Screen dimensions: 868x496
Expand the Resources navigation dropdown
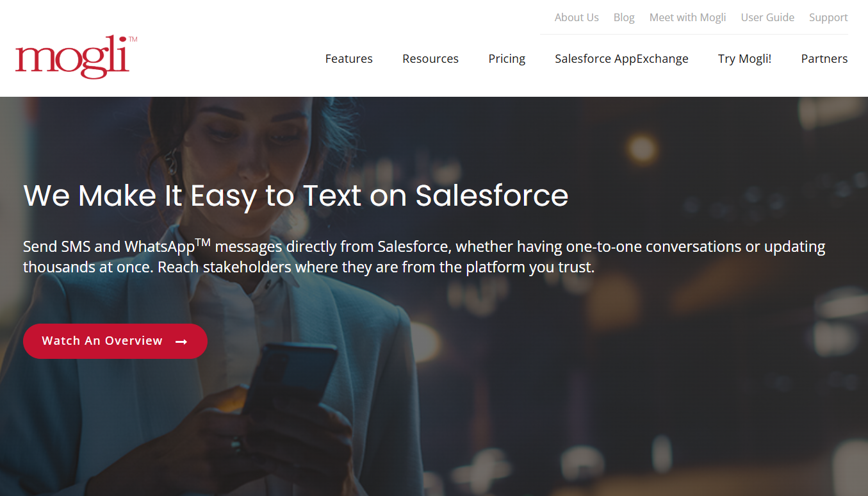(430, 58)
